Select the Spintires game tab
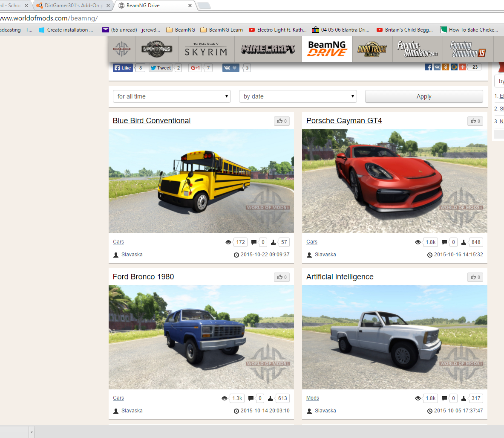 tap(157, 49)
